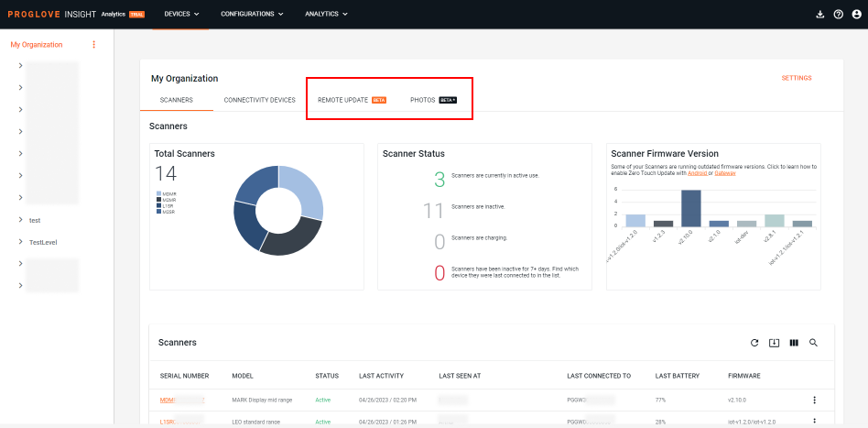Click the 77% battery cell
The width and height of the screenshot is (868, 428).
(x=660, y=400)
